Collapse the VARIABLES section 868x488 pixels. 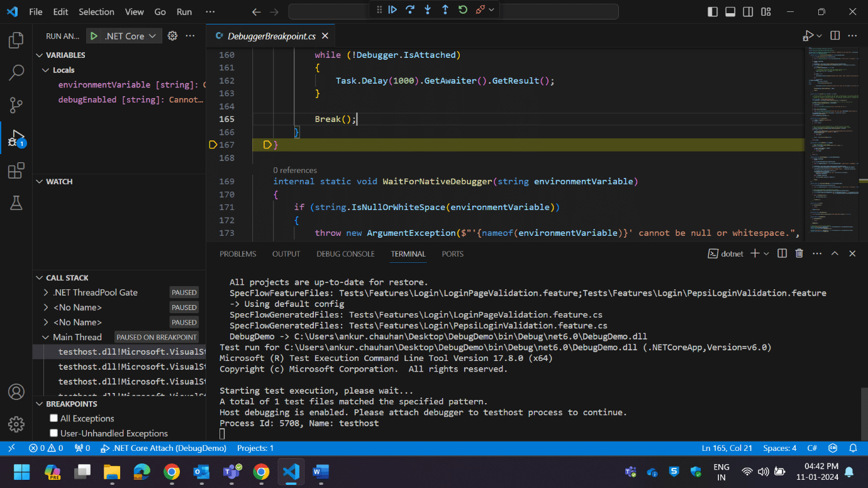39,55
